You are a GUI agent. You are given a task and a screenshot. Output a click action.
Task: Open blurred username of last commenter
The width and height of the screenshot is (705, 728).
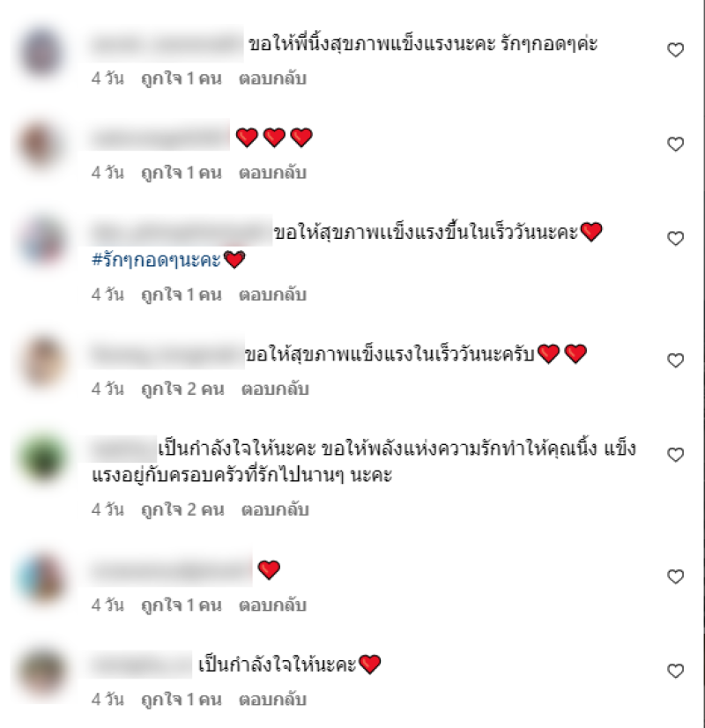click(x=140, y=665)
